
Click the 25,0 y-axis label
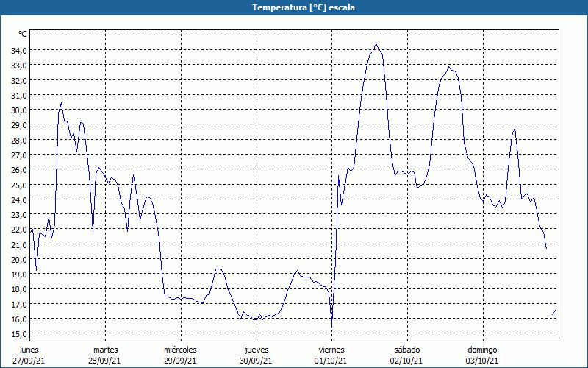[19, 185]
